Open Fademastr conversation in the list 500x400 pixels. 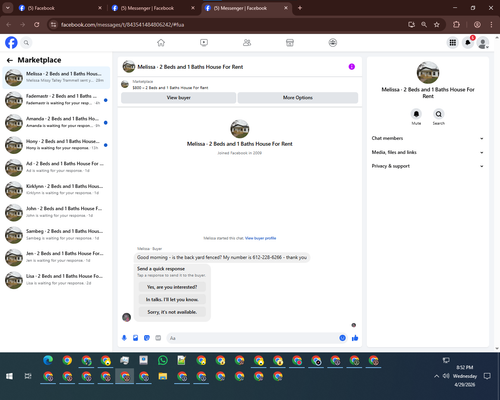click(x=56, y=100)
